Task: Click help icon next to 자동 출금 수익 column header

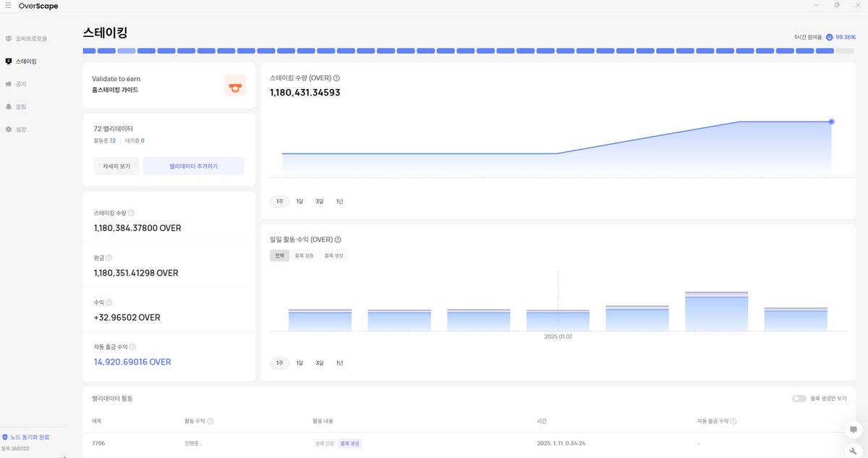Action: (x=733, y=421)
